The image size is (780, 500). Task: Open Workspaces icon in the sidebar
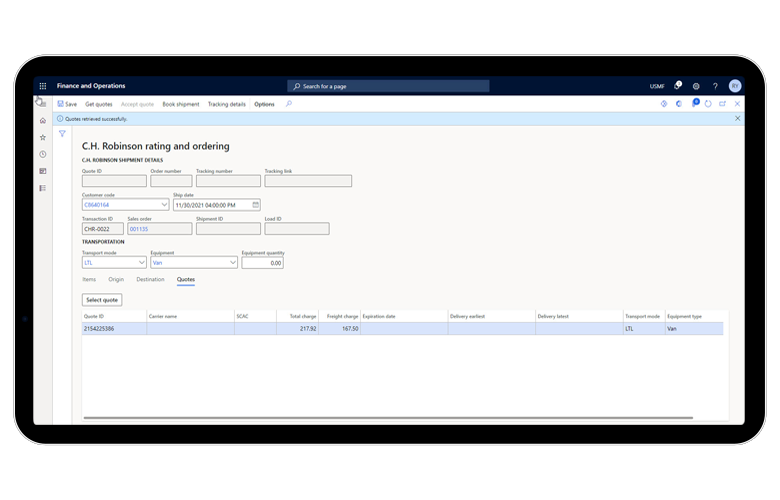tap(43, 171)
